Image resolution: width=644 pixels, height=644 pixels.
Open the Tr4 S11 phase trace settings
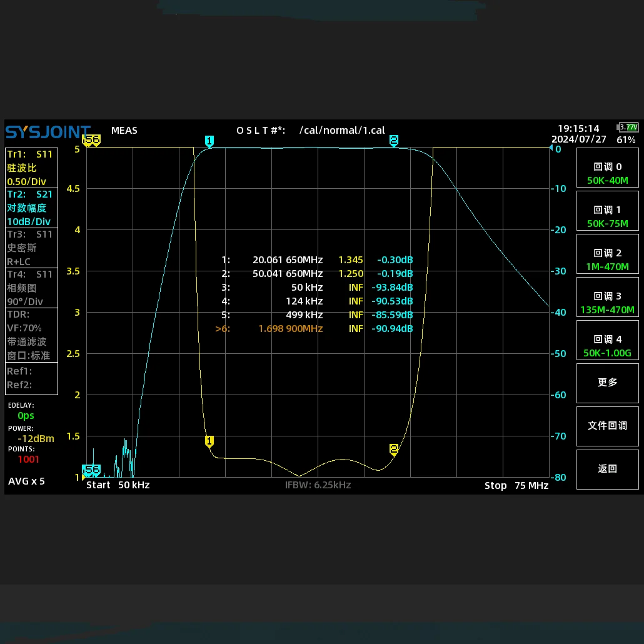[31, 288]
